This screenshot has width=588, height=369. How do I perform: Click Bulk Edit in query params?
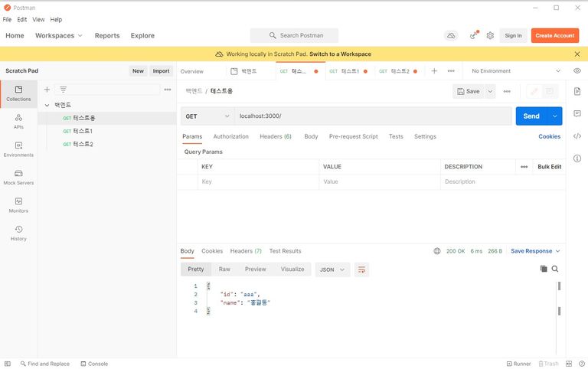[x=550, y=166]
